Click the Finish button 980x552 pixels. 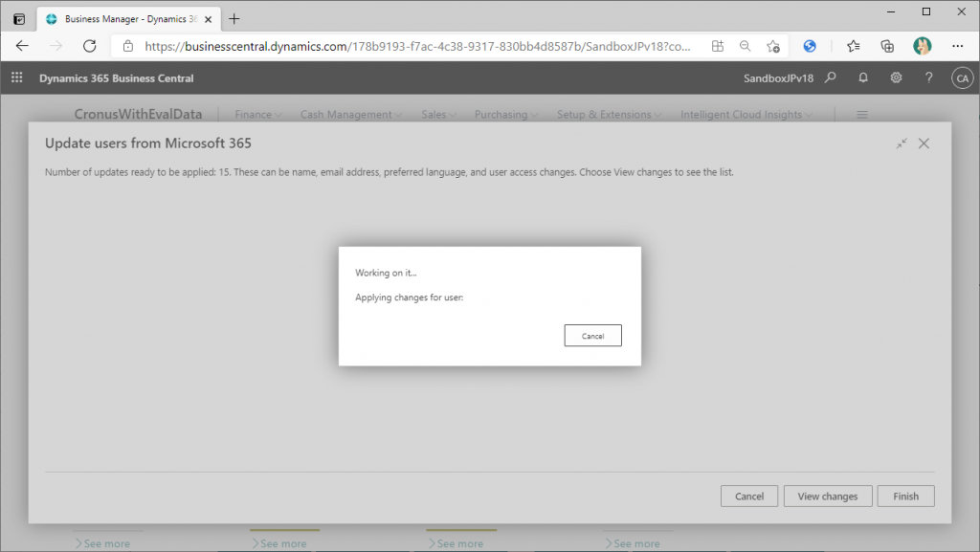905,496
